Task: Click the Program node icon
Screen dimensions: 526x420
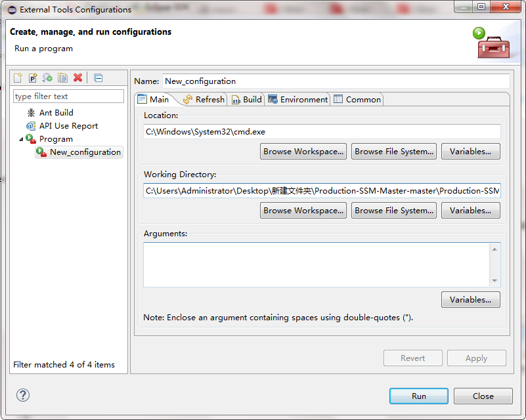Action: point(31,138)
